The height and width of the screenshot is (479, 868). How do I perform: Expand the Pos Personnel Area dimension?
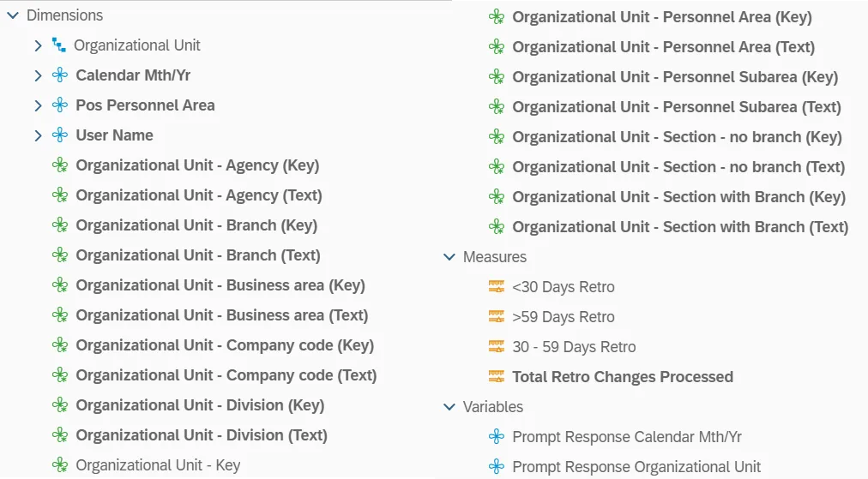click(38, 105)
